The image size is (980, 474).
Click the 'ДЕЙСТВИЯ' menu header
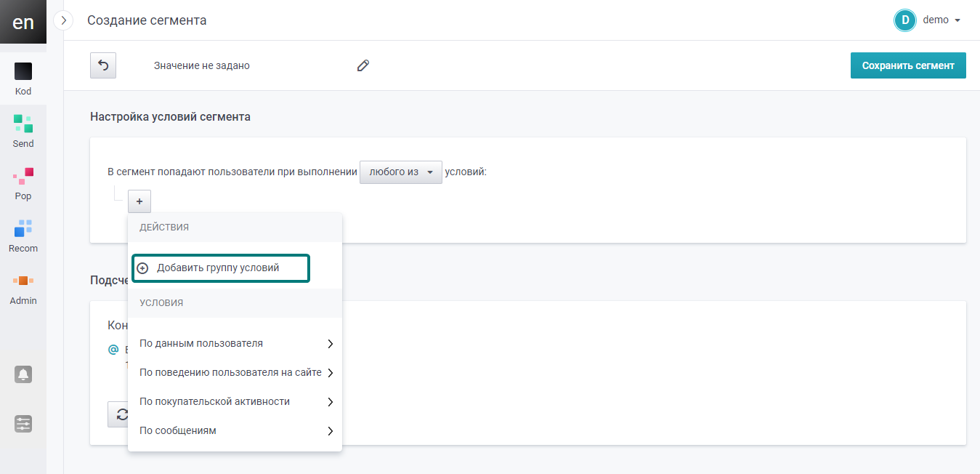[164, 228]
